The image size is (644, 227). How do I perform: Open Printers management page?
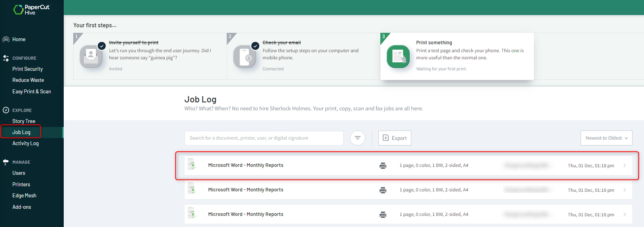coord(21,184)
